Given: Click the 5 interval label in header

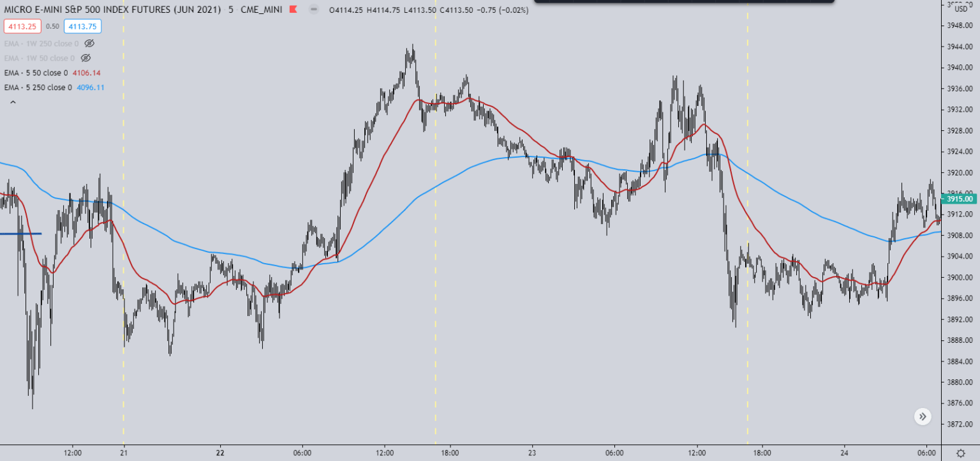Looking at the screenshot, I should 232,10.
